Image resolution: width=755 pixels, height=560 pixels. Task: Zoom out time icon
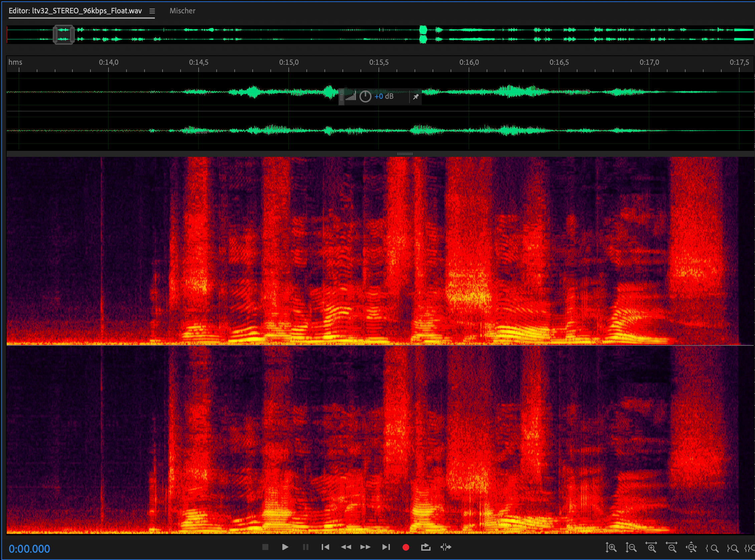pyautogui.click(x=671, y=547)
